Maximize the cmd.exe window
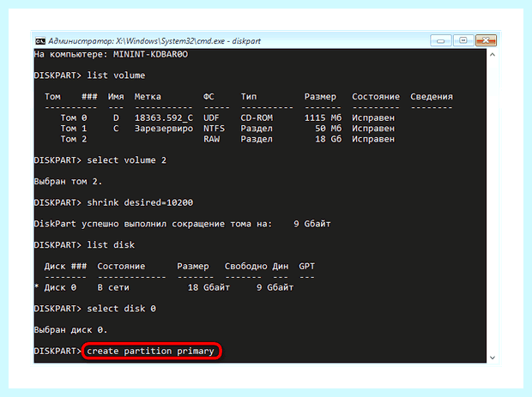 463,40
